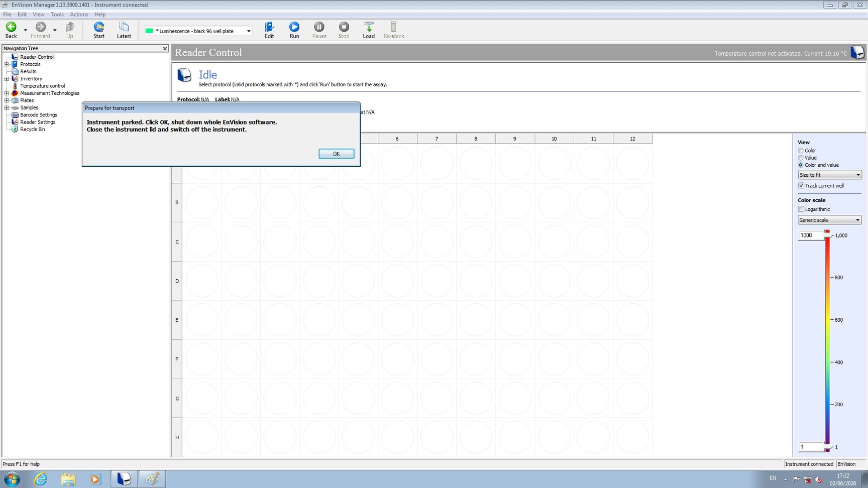The height and width of the screenshot is (488, 868).
Task: Open Reader Settings in navigation tree
Action: 38,122
